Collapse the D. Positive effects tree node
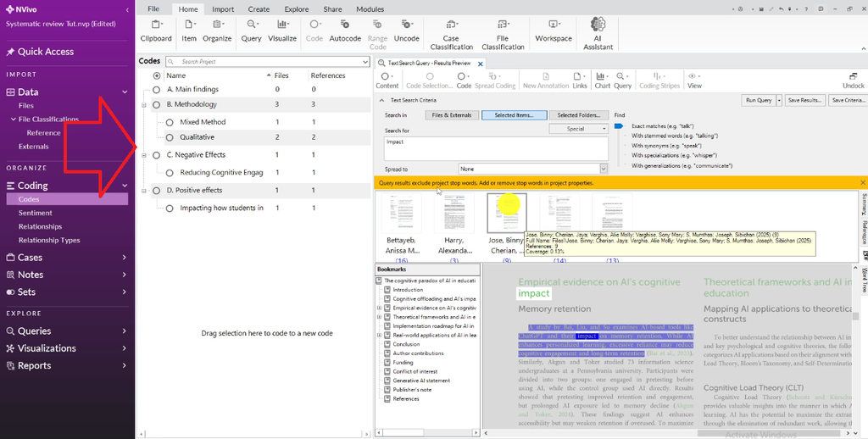The width and height of the screenshot is (868, 439). (x=144, y=191)
